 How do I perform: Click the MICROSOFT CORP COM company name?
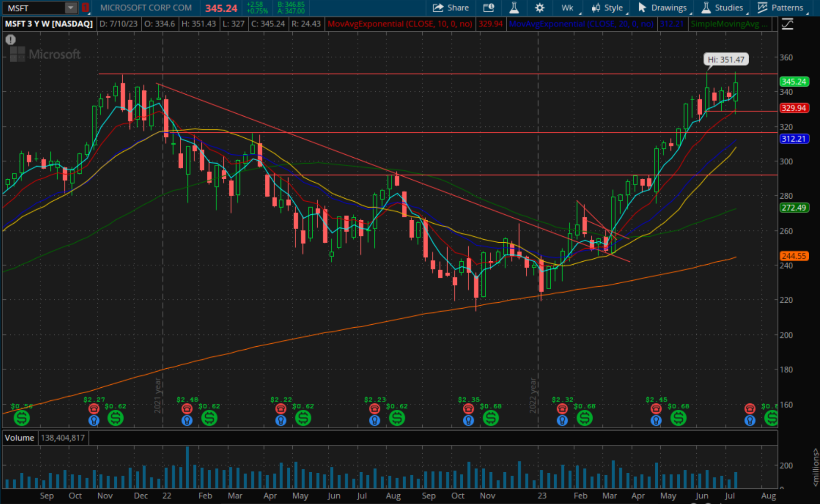point(146,8)
